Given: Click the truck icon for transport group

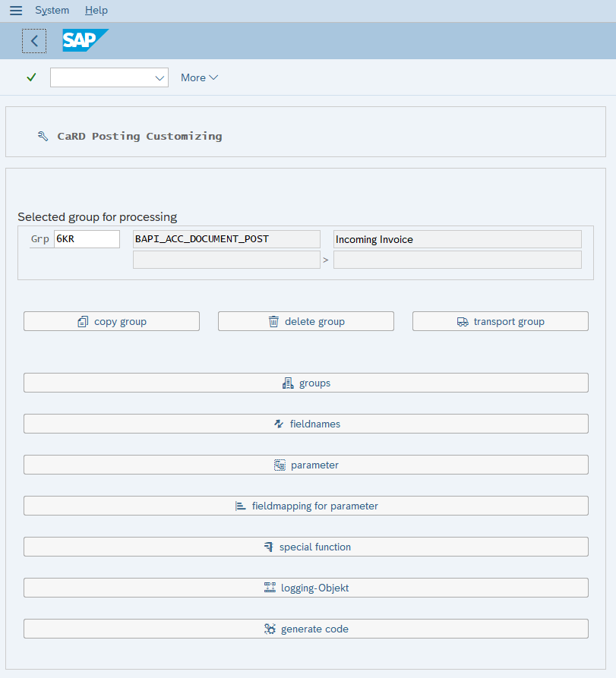Looking at the screenshot, I should pos(463,322).
